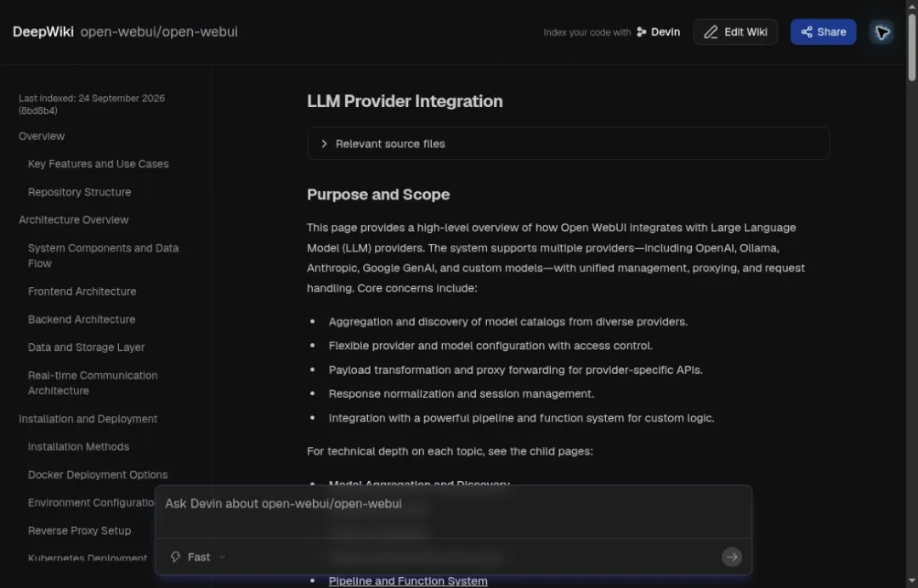Click the 'Payload transformation and proxy forwarding' bullet
The width and height of the screenshot is (918, 588).
515,370
